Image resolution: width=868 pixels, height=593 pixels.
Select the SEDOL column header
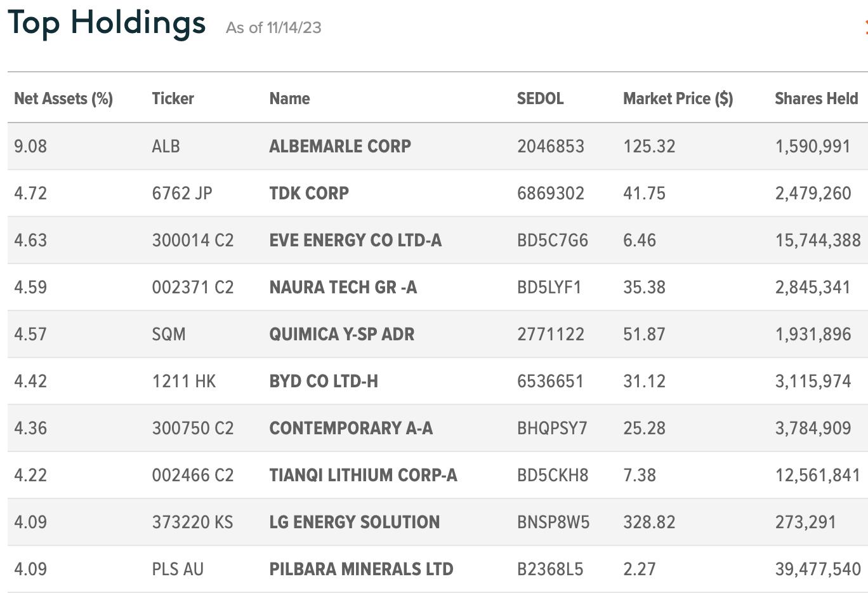[x=540, y=98]
